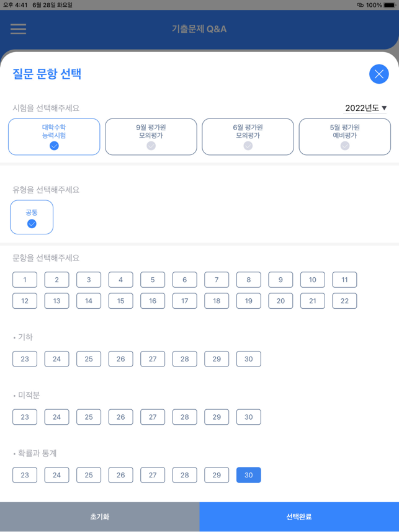Select the 대학수학능력시험 exam option
Screen dimensions: 399x532
[x=54, y=137]
